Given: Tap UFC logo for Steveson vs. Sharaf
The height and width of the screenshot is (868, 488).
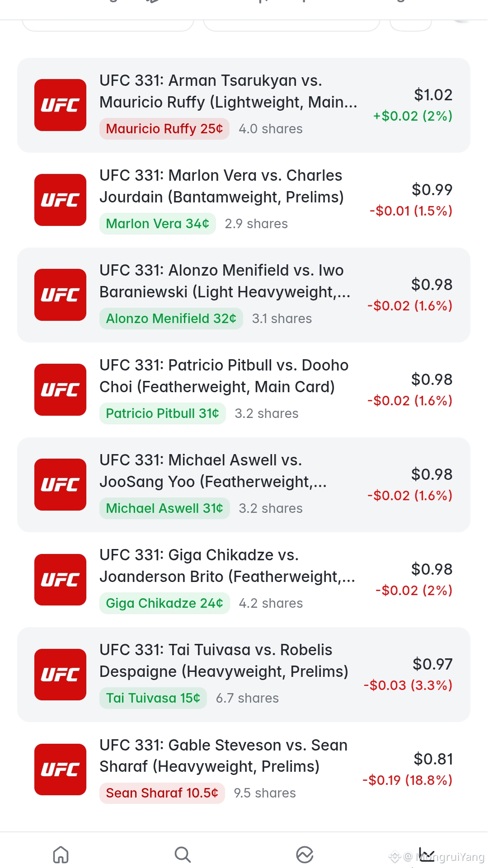Looking at the screenshot, I should 60,769.
